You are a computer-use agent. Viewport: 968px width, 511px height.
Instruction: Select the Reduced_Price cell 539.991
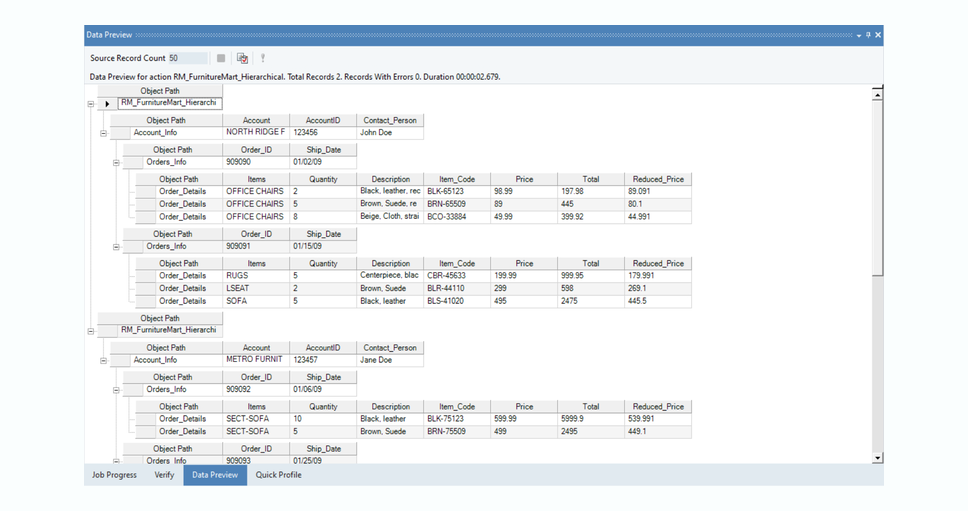coord(658,418)
